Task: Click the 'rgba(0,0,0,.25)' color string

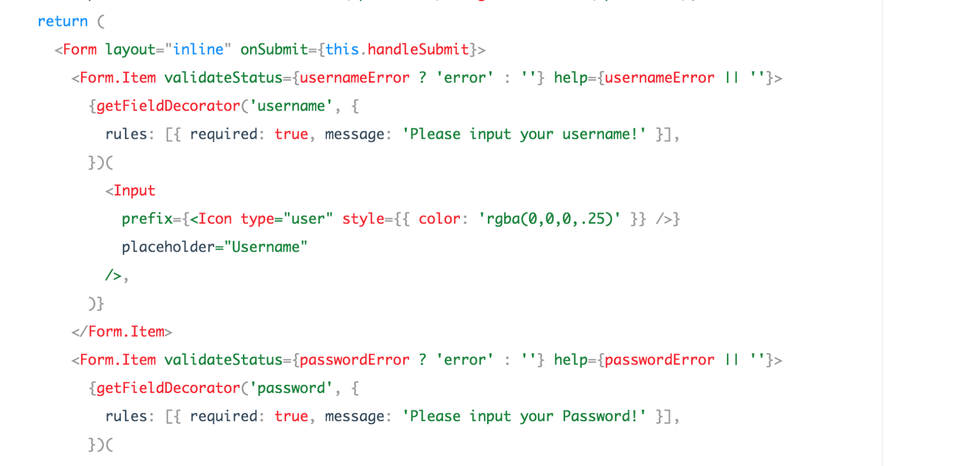Action: (x=550, y=219)
